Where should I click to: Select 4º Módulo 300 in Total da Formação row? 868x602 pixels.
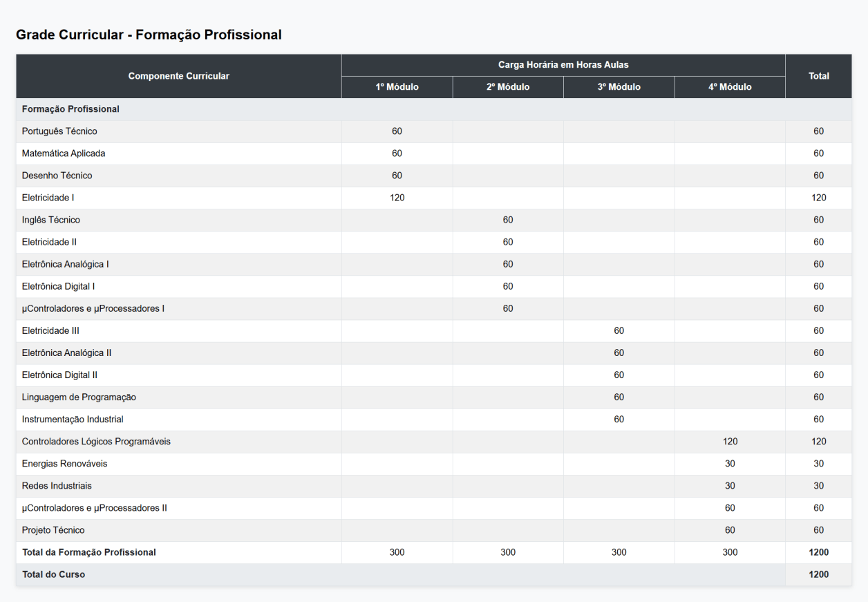730,552
